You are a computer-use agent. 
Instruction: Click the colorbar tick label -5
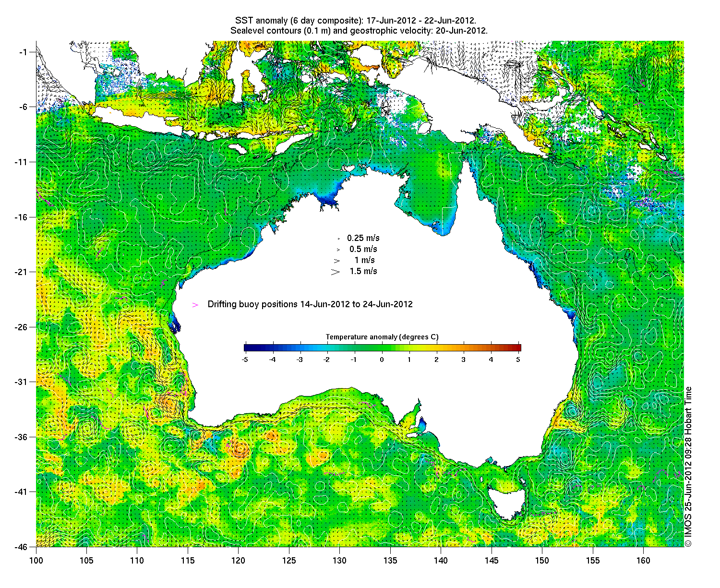[x=244, y=360]
